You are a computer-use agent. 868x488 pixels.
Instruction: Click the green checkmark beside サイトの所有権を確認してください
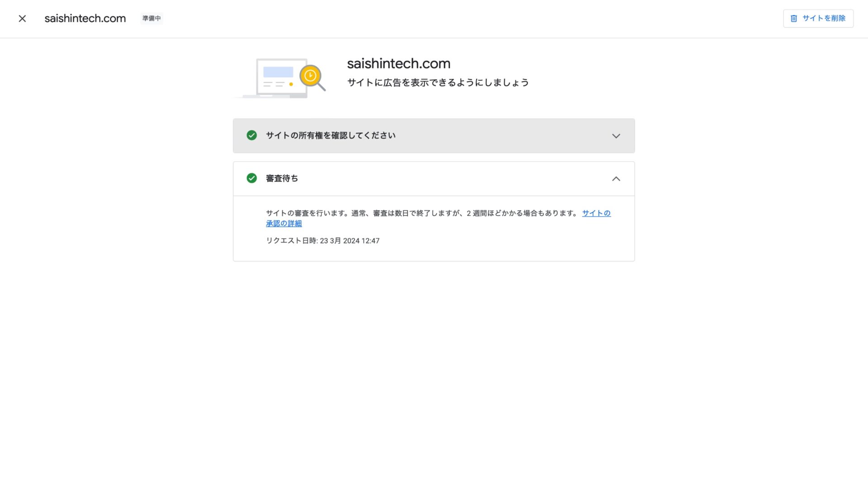click(252, 136)
